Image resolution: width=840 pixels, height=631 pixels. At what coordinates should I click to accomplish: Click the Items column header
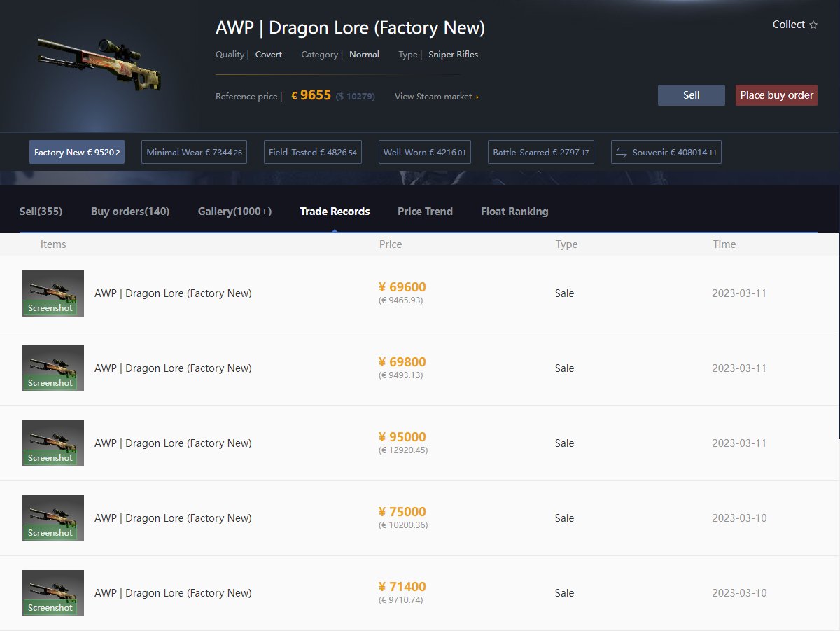pos(53,244)
